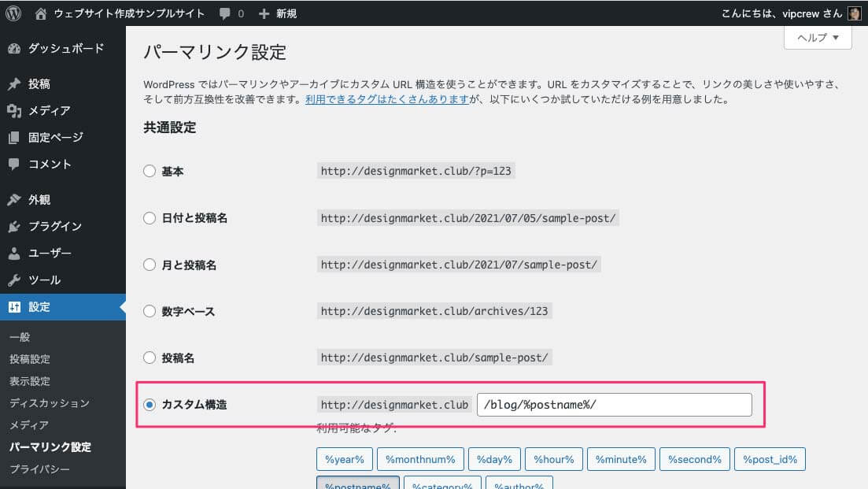Image resolution: width=868 pixels, height=489 pixels.
Task: Open メディア settings submenu item
Action: pos(29,424)
